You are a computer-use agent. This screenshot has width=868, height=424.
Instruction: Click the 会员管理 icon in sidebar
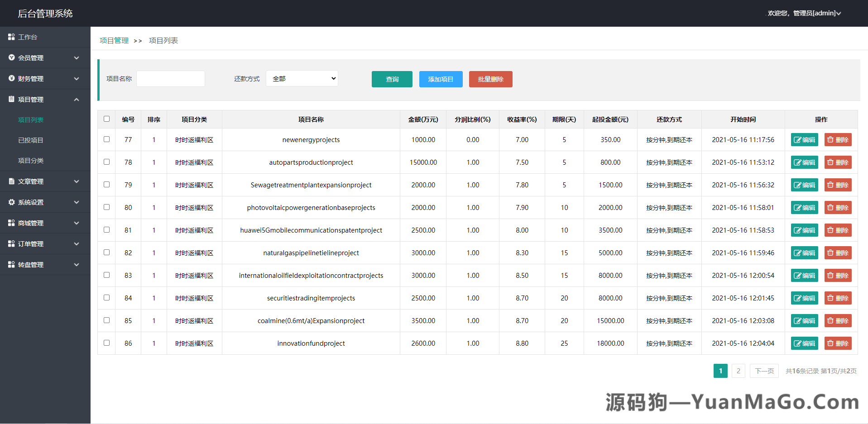coord(11,57)
